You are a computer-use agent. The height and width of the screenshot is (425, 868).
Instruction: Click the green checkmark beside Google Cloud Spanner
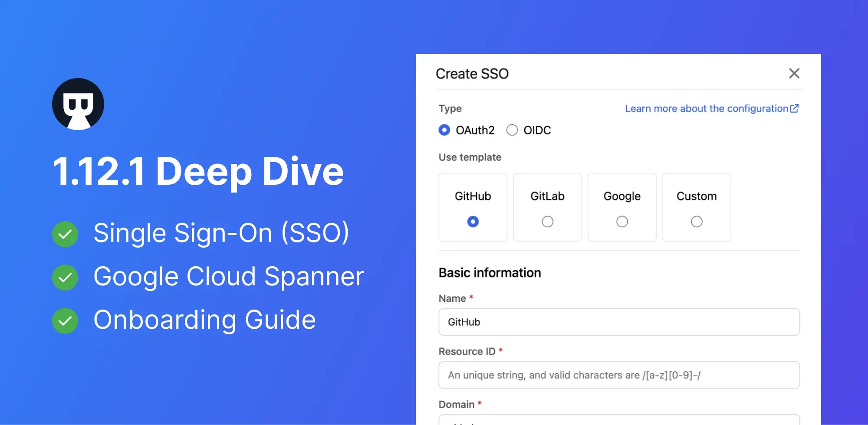[65, 277]
